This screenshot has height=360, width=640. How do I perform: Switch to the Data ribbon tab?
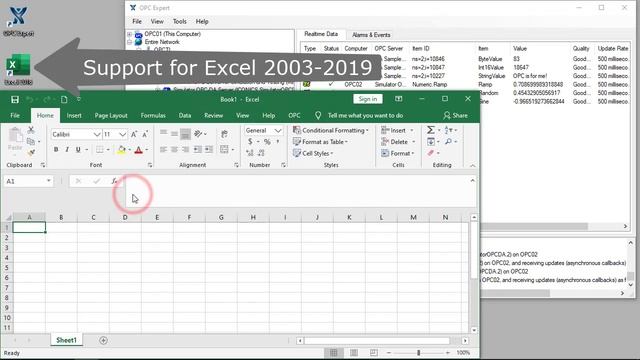[x=185, y=116]
